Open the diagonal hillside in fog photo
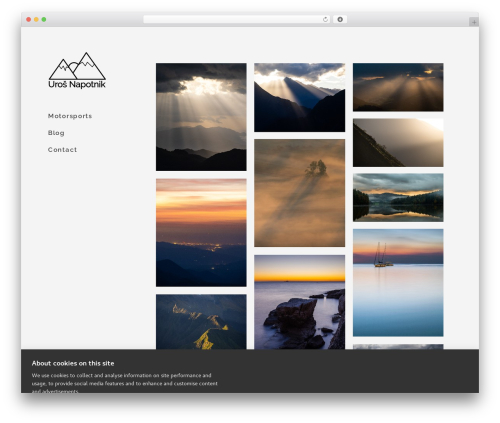 [398, 142]
